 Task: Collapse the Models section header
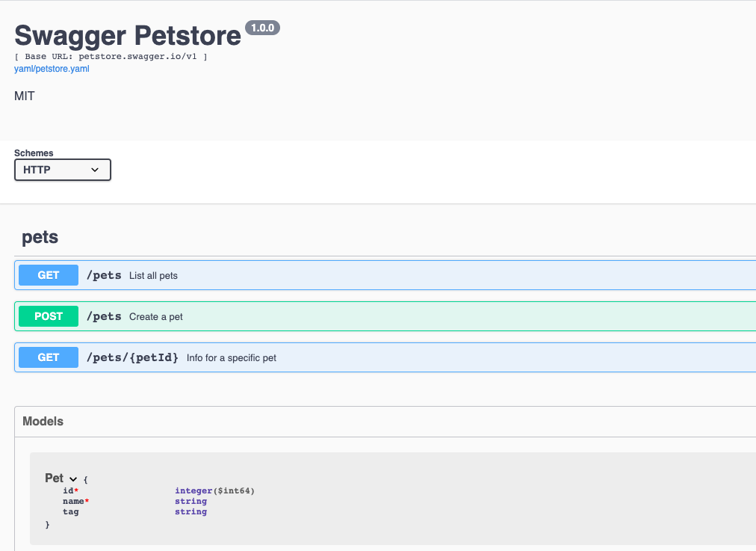[385, 421]
